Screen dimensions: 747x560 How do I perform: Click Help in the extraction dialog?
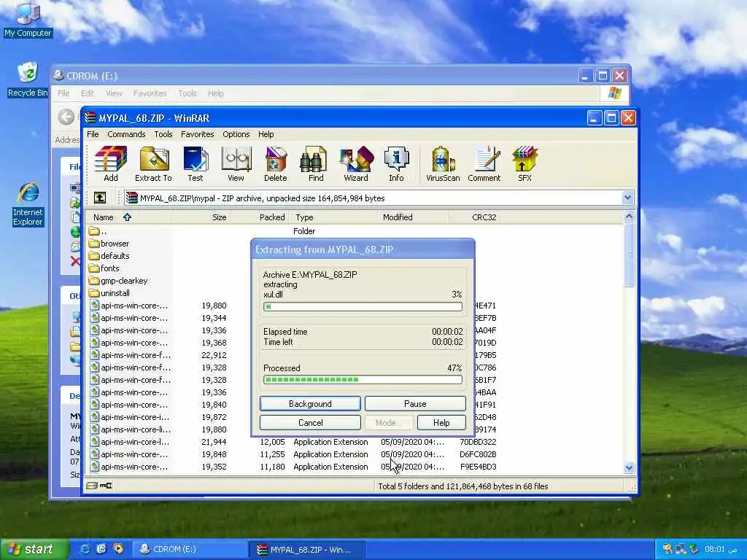441,423
